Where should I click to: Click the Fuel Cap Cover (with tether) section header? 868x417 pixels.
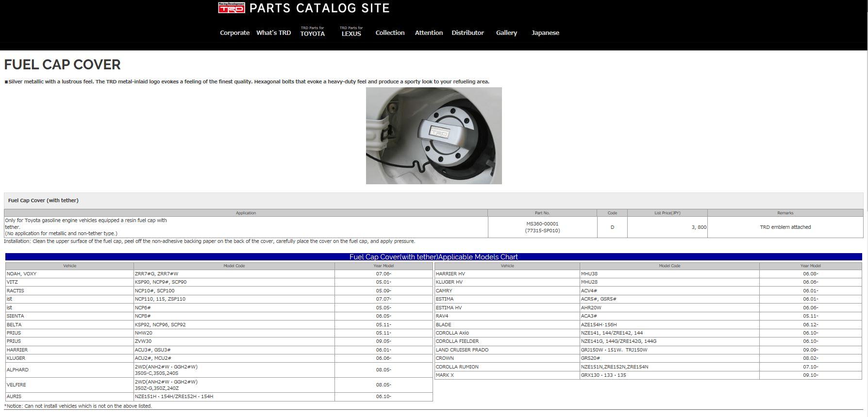(434, 200)
